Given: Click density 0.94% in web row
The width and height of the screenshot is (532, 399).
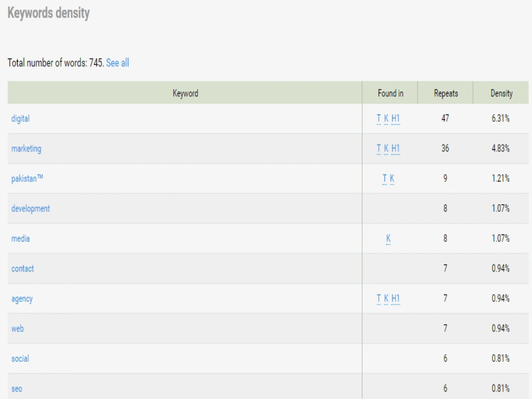Looking at the screenshot, I should pyautogui.click(x=501, y=328).
